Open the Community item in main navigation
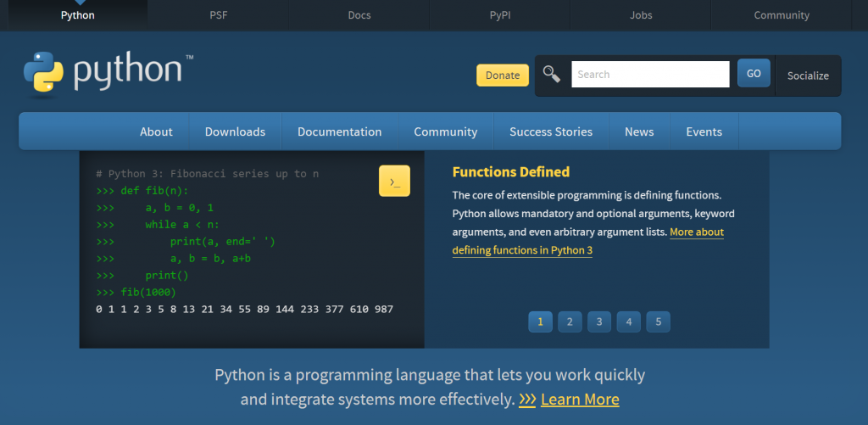Viewport: 868px width, 425px height. 446,131
